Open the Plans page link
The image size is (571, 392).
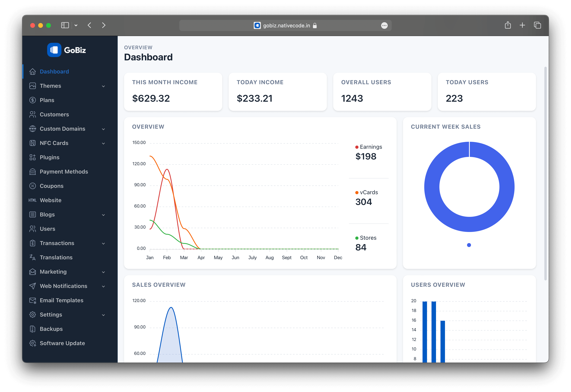pos(47,100)
